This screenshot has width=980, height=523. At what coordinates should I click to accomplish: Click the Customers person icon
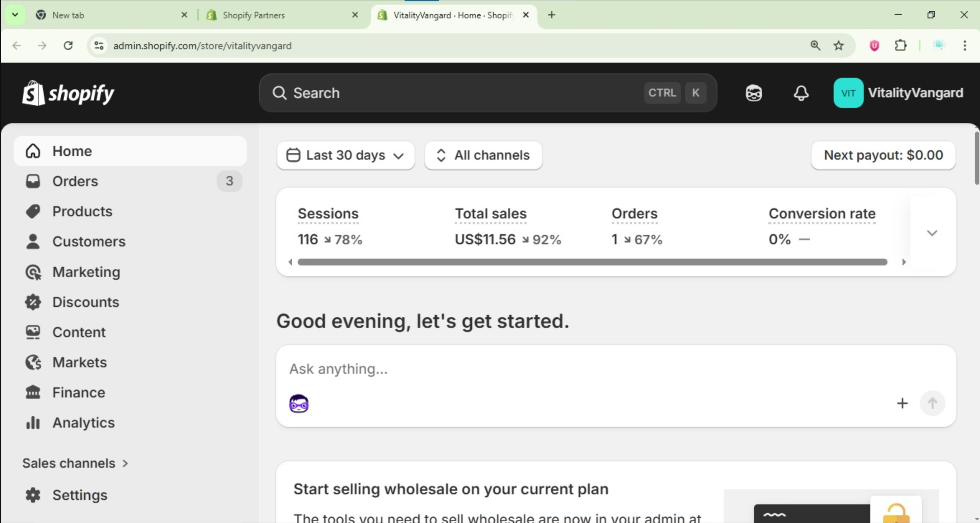point(33,241)
